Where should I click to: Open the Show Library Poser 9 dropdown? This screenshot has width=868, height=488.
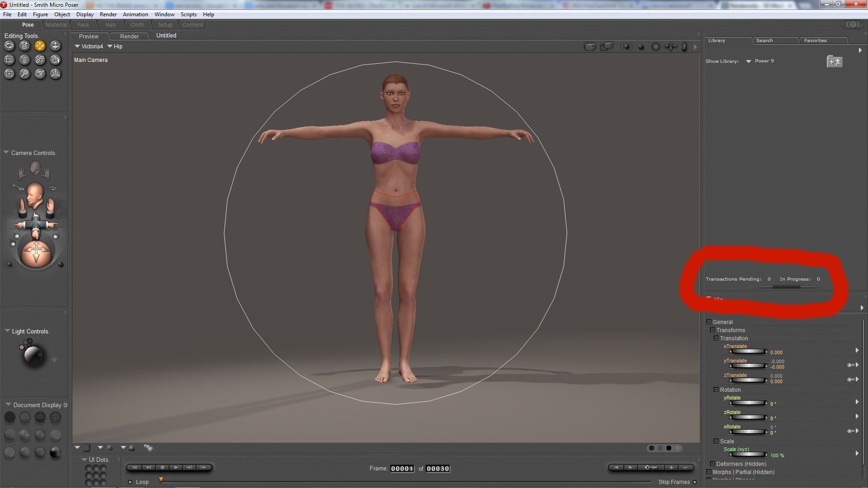click(749, 61)
